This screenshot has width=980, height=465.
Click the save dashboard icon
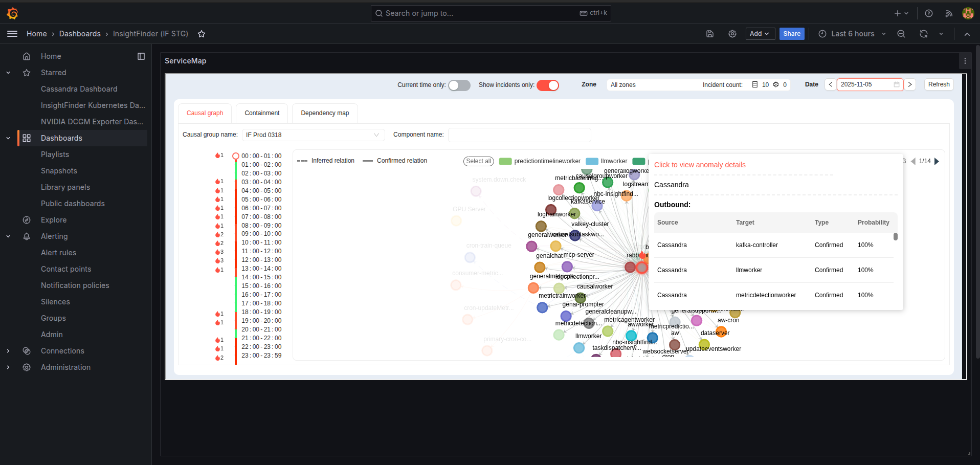coord(710,34)
